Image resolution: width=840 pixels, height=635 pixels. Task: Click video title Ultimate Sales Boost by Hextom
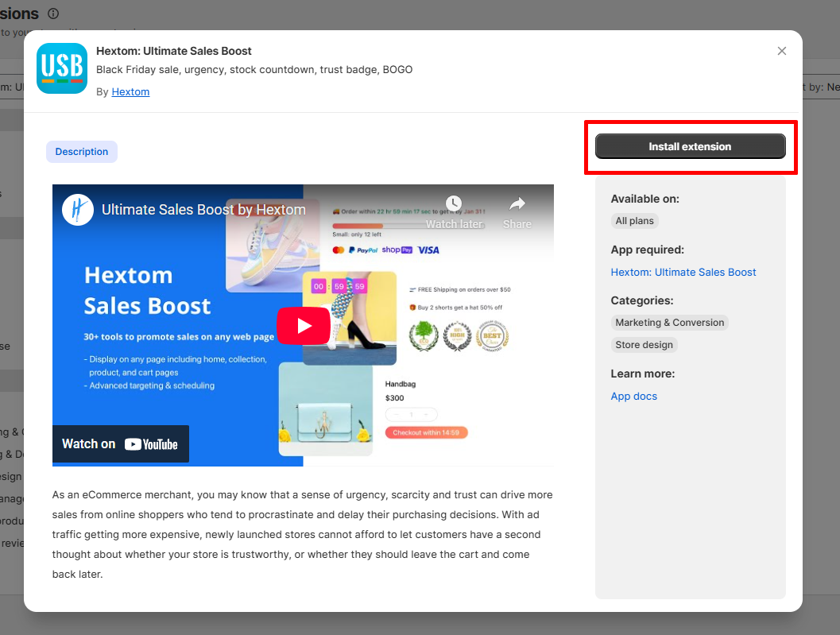(203, 210)
